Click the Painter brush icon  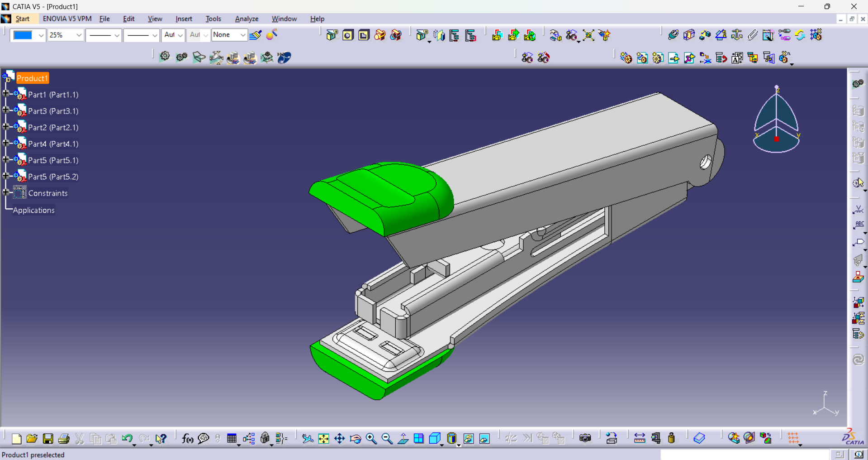(256, 35)
